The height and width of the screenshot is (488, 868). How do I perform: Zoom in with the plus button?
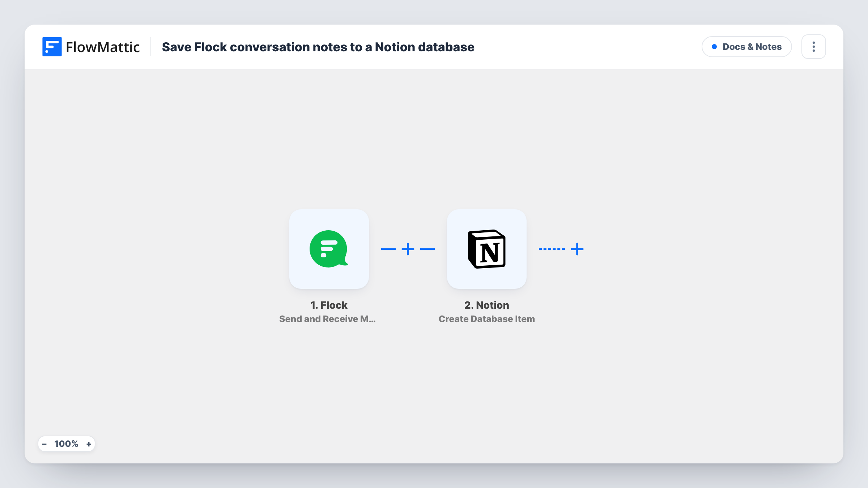tap(89, 444)
